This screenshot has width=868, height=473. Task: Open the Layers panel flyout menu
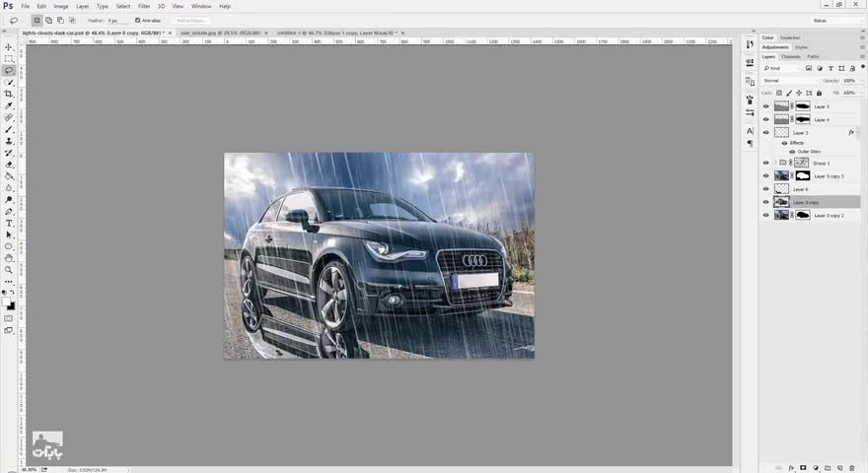(862, 56)
